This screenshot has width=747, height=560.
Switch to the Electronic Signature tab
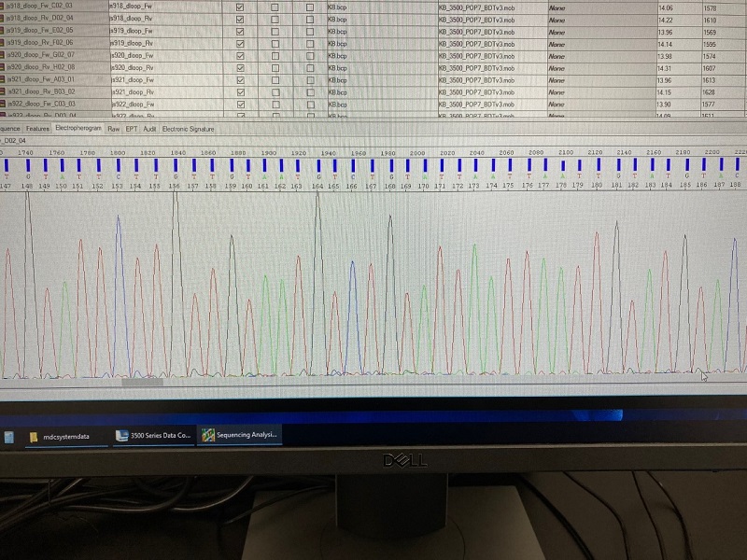[x=189, y=129]
